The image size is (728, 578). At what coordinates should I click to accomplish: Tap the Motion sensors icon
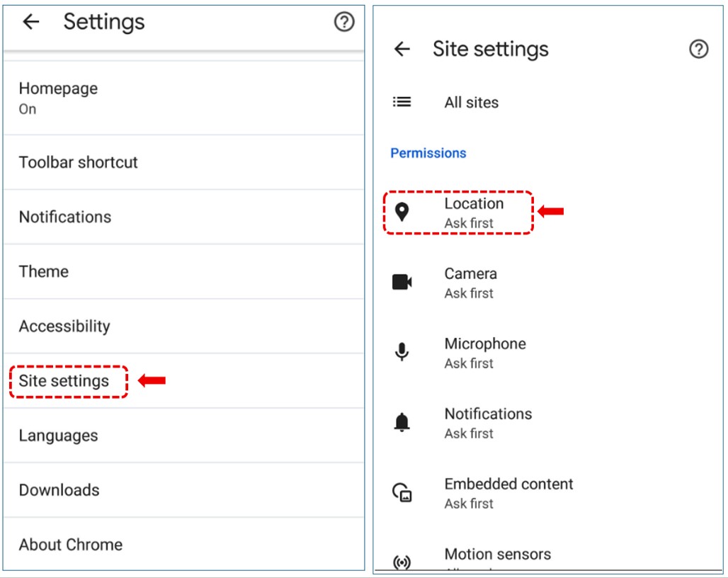(x=402, y=562)
